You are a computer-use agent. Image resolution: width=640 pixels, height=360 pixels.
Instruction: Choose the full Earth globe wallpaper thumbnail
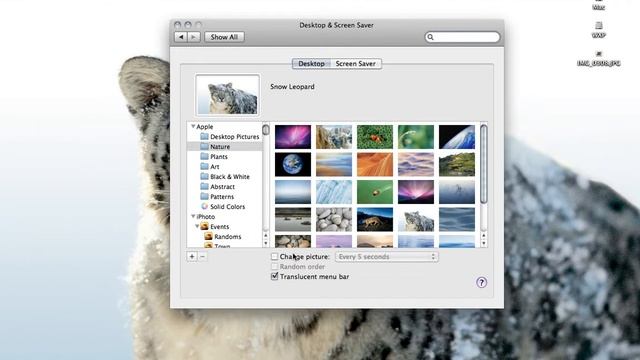coord(293,164)
